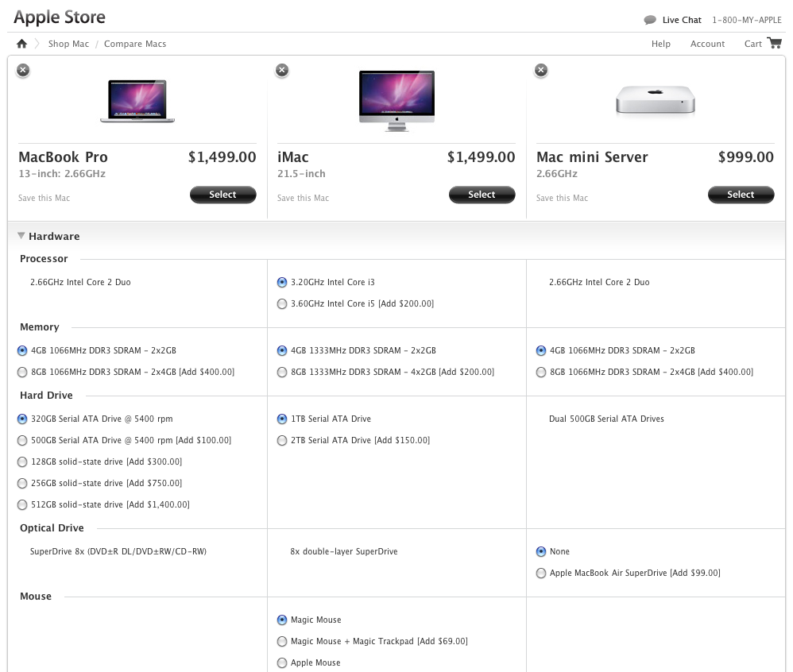Choose 8GB memory option for the MacBook Pro
Screen dimensions: 793x672
point(22,372)
